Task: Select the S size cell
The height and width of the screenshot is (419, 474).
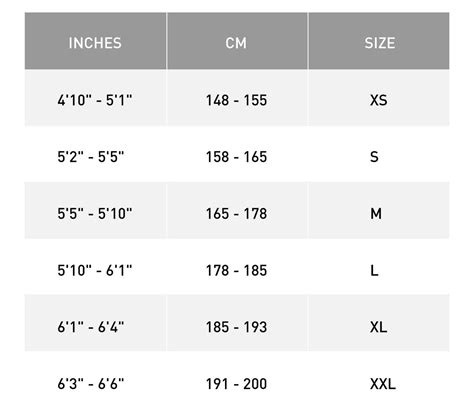Action: [x=379, y=154]
